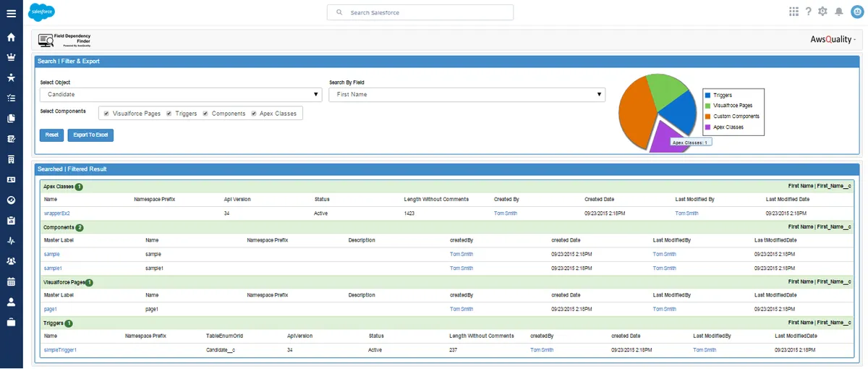Click the blue Triggers legend swatch
Screen dimensions: 868x369
pos(708,95)
